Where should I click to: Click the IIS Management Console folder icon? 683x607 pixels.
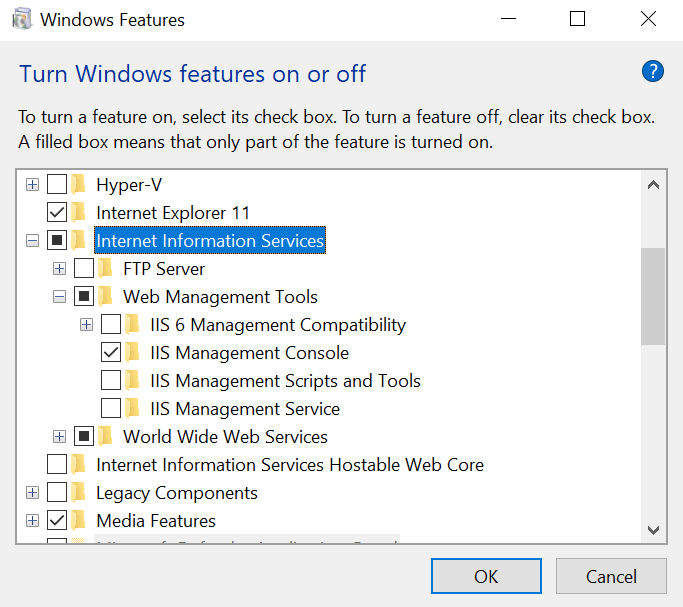click(x=134, y=353)
